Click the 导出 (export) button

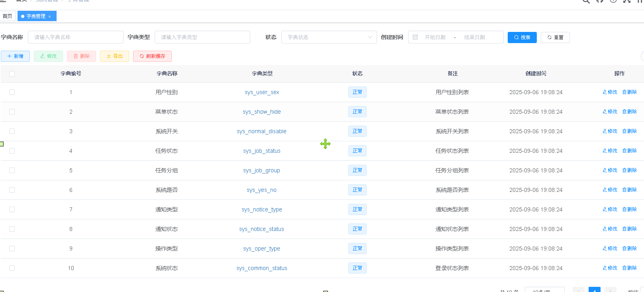point(114,56)
